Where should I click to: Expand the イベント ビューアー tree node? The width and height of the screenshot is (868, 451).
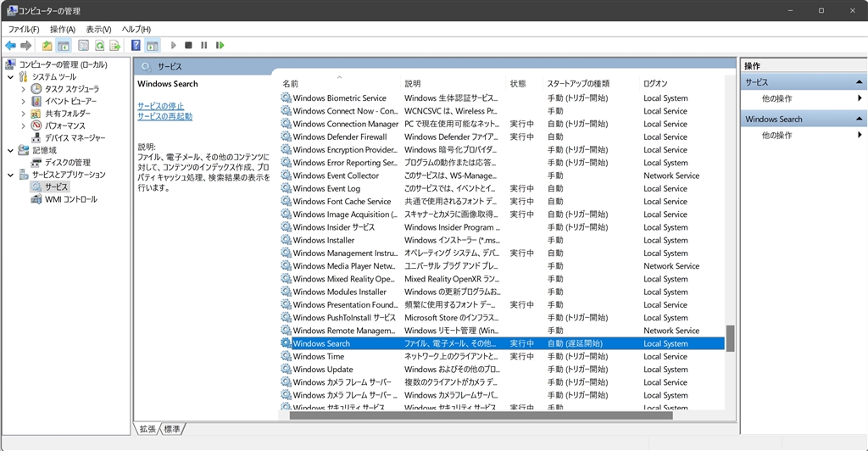23,101
